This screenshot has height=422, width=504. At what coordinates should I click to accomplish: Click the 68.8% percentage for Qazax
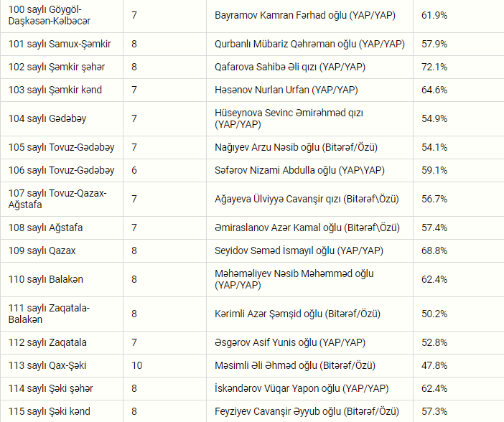coord(434,250)
